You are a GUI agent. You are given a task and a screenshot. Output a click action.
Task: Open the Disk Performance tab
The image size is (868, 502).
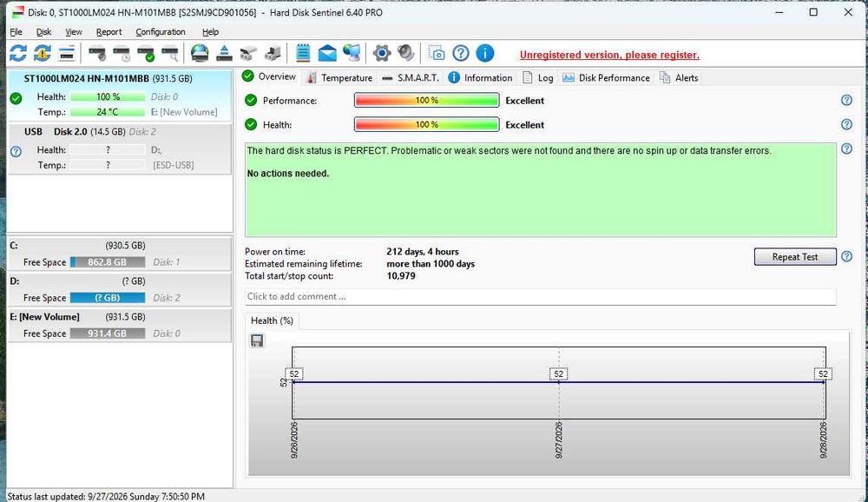point(606,77)
